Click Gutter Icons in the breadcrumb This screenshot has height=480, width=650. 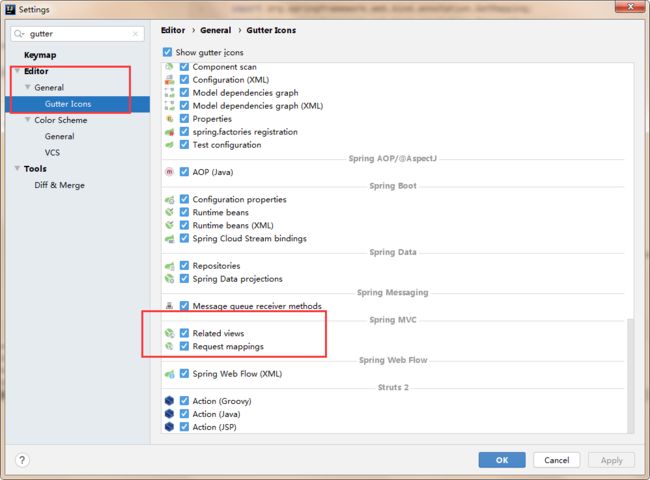(271, 30)
